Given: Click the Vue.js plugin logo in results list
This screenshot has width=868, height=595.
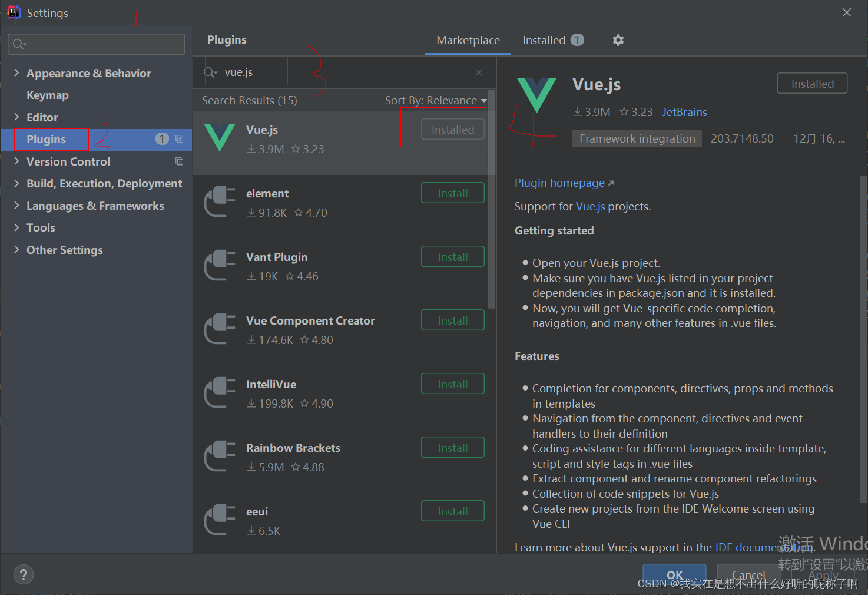Looking at the screenshot, I should pyautogui.click(x=220, y=138).
